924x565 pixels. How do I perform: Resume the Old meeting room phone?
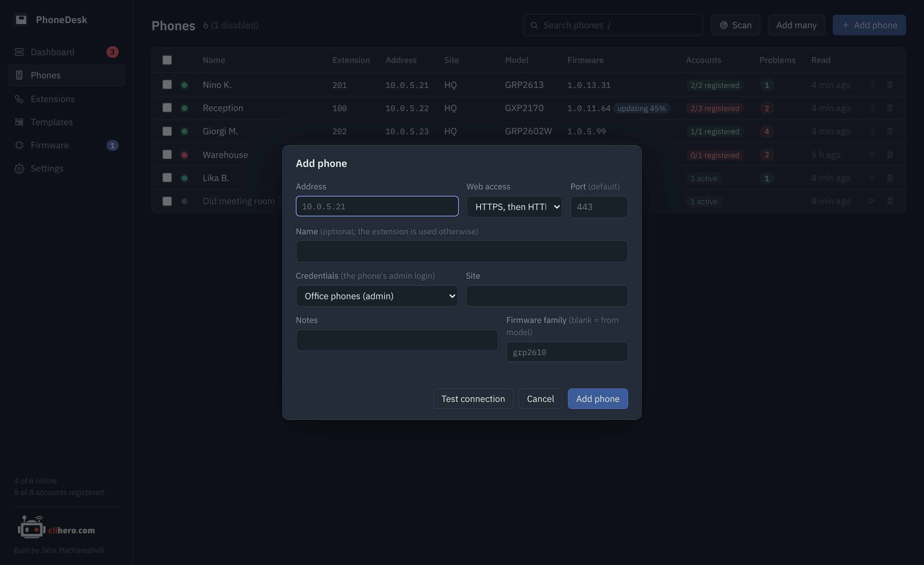click(x=872, y=201)
